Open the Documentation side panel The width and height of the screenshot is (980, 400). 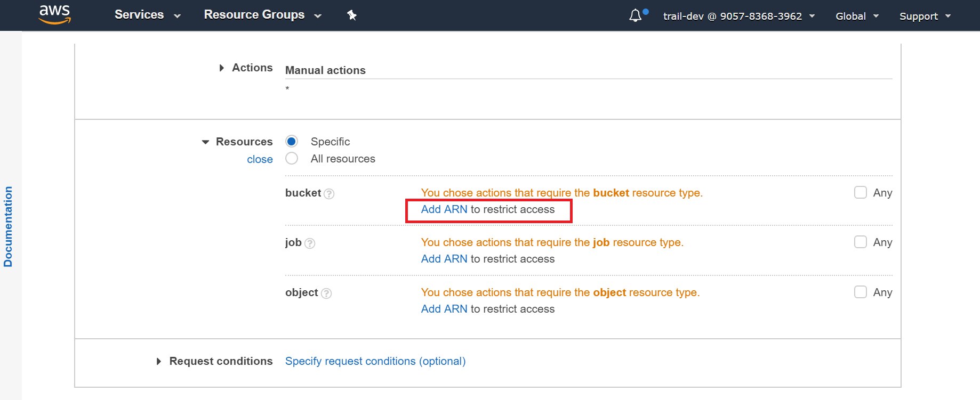click(x=8, y=226)
